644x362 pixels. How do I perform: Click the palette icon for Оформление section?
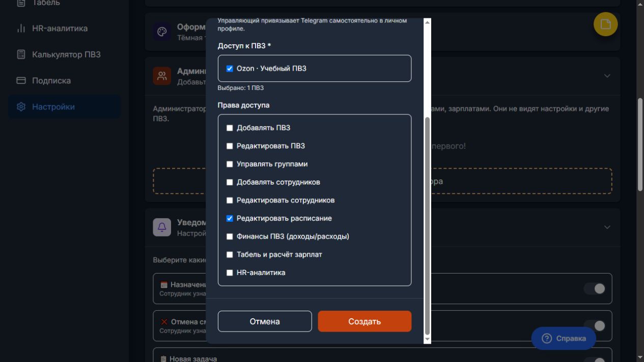tap(162, 32)
